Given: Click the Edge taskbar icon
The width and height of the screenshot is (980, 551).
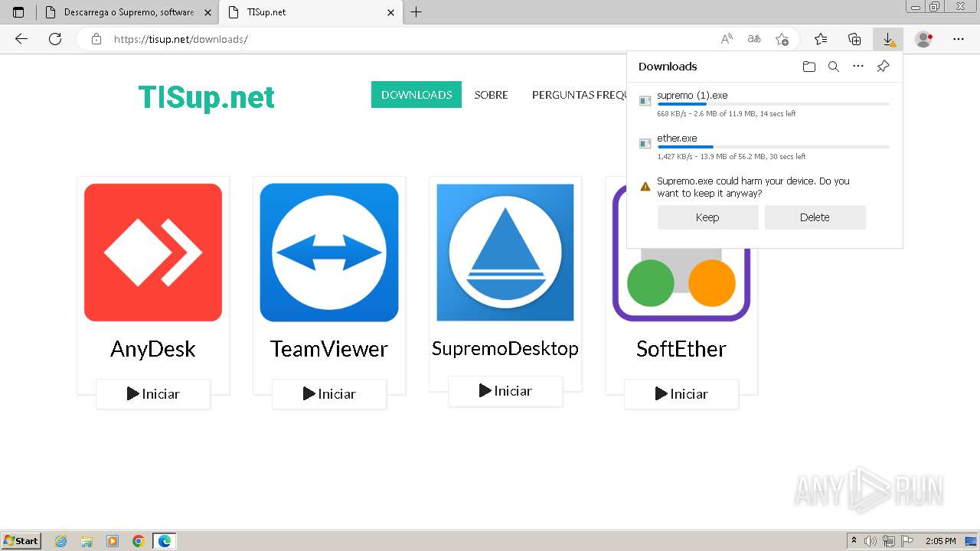Looking at the screenshot, I should (x=165, y=541).
